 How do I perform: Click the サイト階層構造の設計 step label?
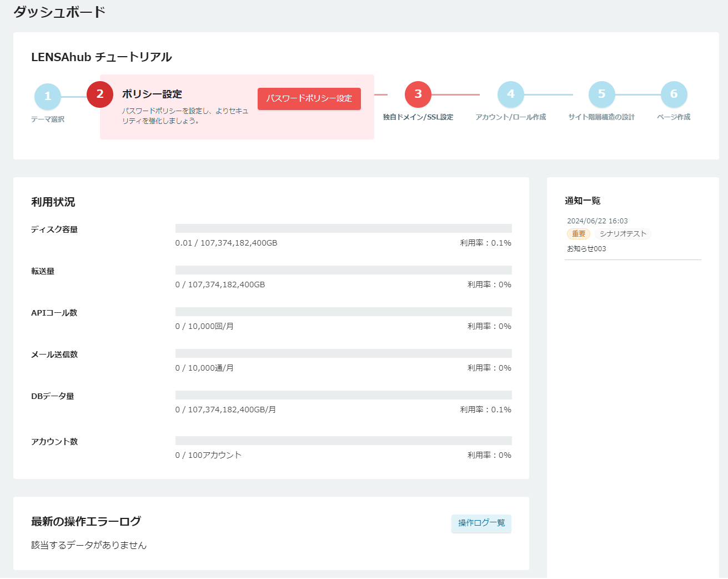[601, 117]
